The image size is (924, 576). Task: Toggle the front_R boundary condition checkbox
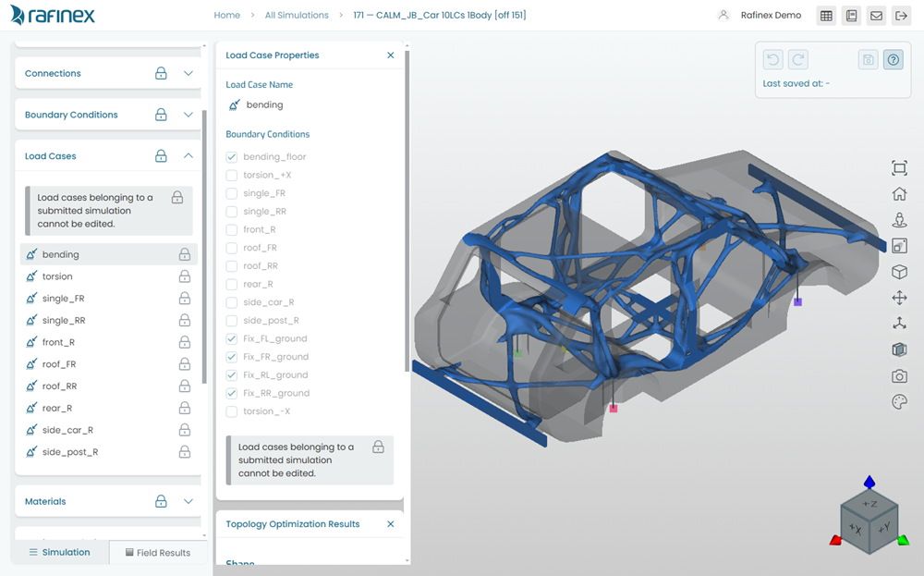pos(232,229)
